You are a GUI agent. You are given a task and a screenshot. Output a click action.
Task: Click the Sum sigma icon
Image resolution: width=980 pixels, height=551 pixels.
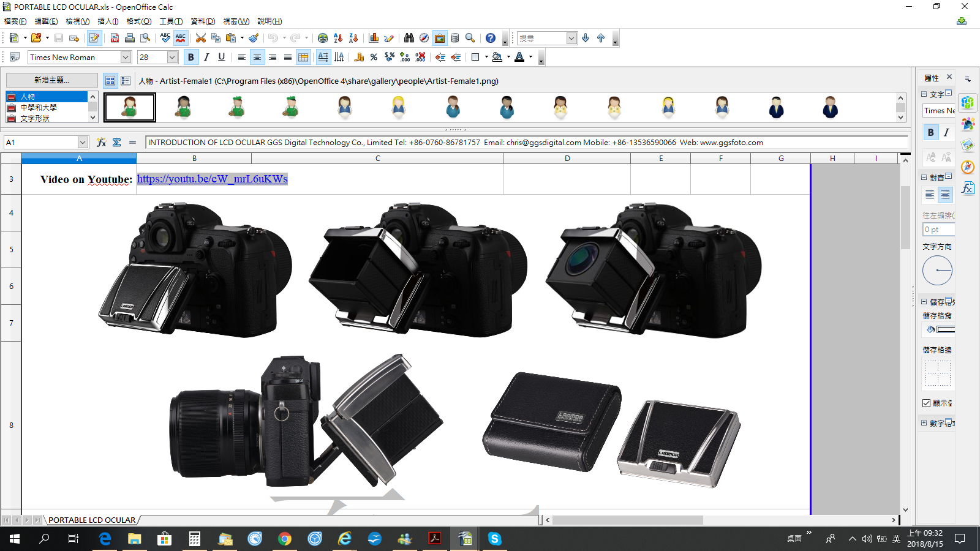(x=117, y=142)
